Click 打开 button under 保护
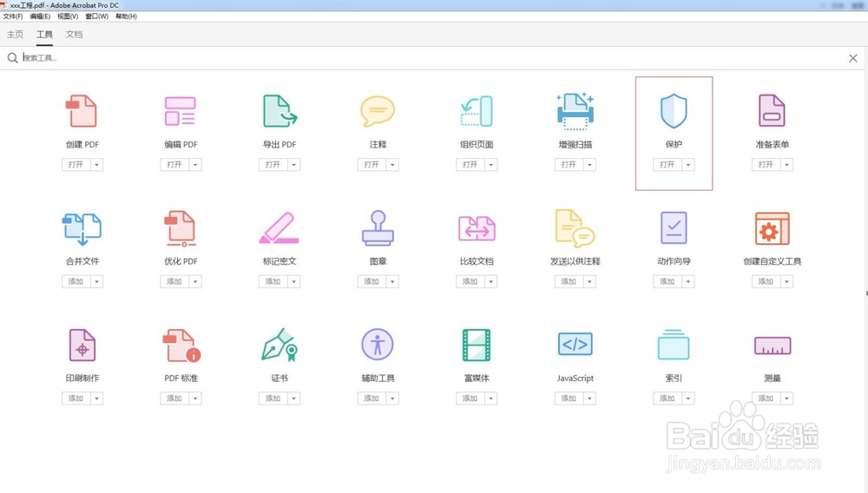 [667, 165]
